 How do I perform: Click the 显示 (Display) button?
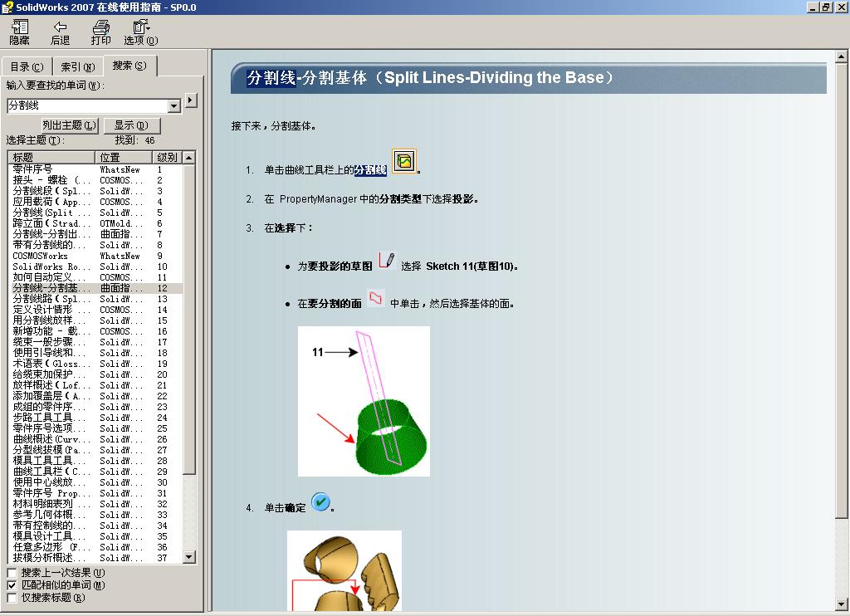point(131,125)
